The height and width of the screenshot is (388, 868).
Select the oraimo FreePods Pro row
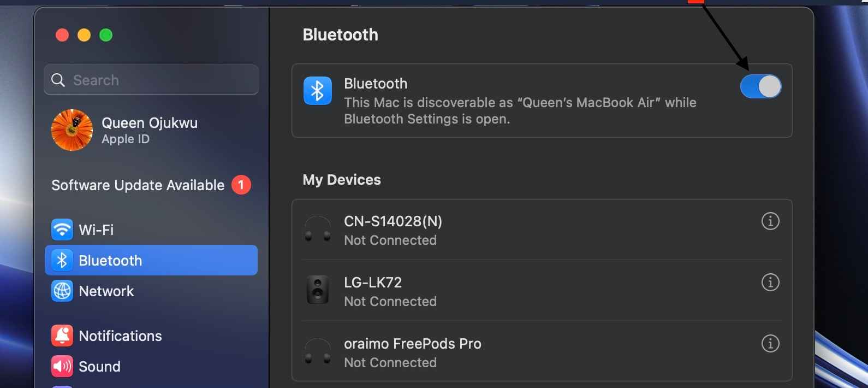542,352
